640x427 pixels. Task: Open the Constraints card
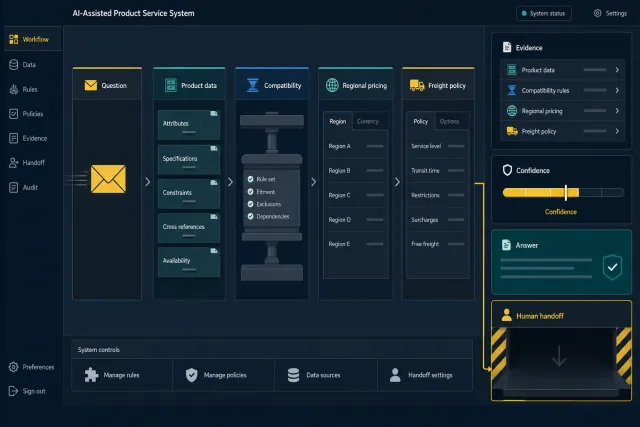point(189,193)
